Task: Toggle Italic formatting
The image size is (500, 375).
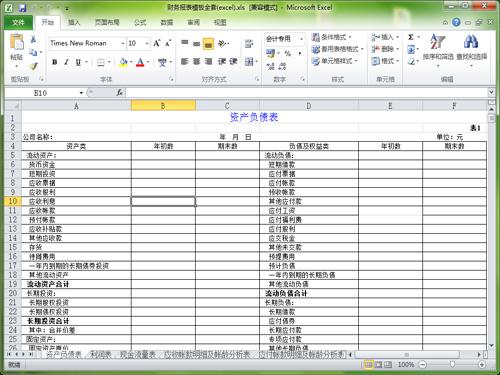Action: point(66,62)
